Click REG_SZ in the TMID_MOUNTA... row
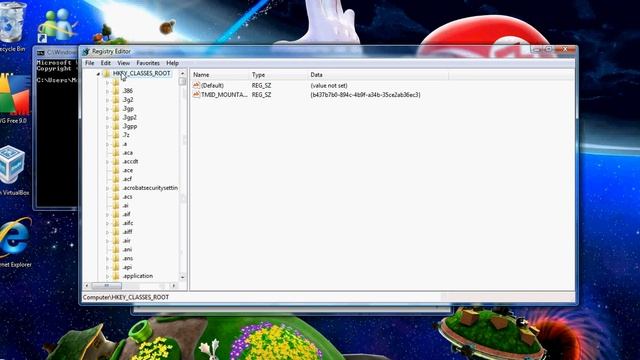The image size is (640, 360). 261,94
